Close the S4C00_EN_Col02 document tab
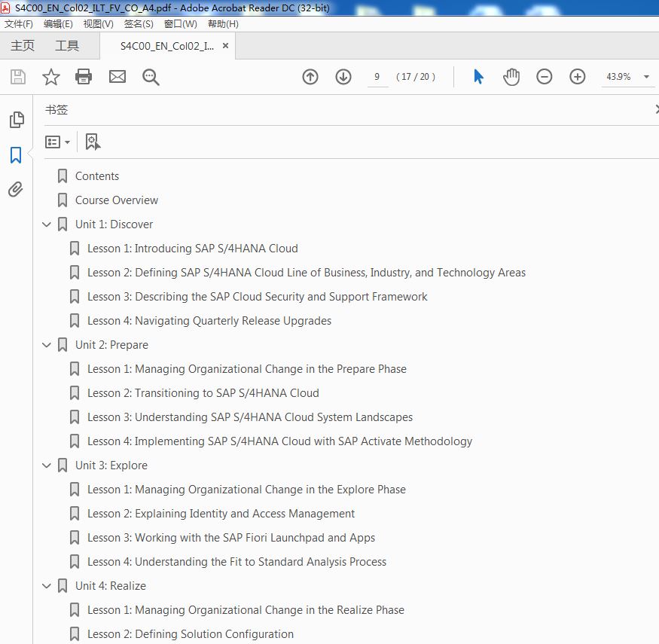659x644 pixels. pyautogui.click(x=226, y=45)
